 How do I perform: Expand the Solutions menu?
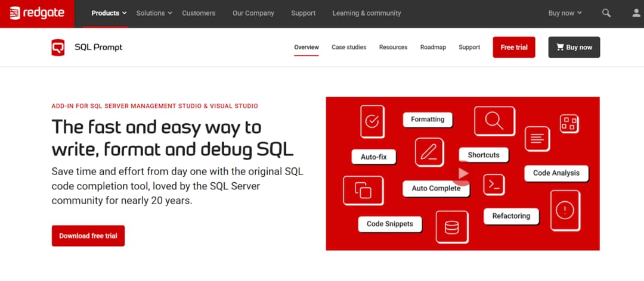154,13
